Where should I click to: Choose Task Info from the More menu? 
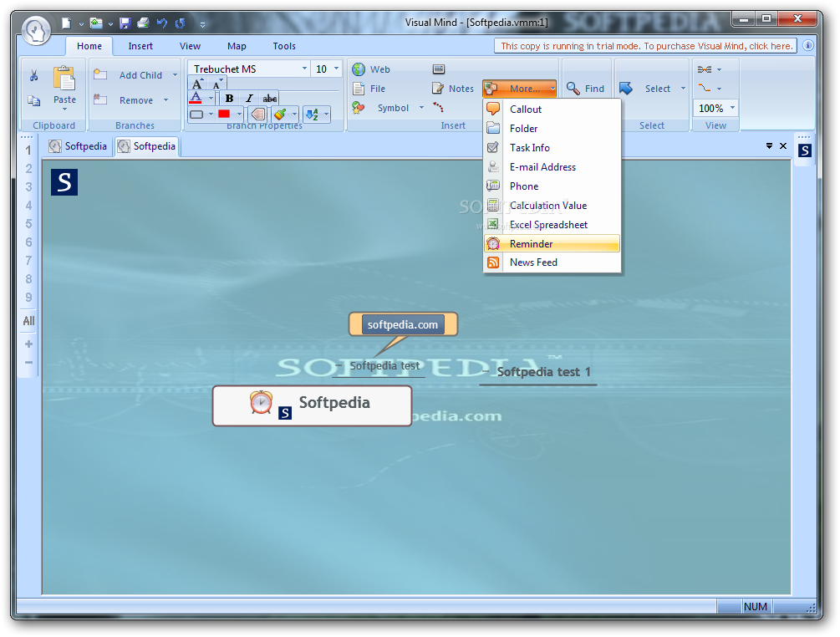point(552,148)
